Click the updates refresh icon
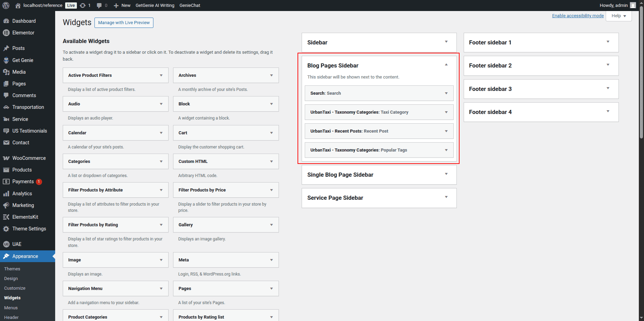Image resolution: width=644 pixels, height=321 pixels. (x=83, y=6)
